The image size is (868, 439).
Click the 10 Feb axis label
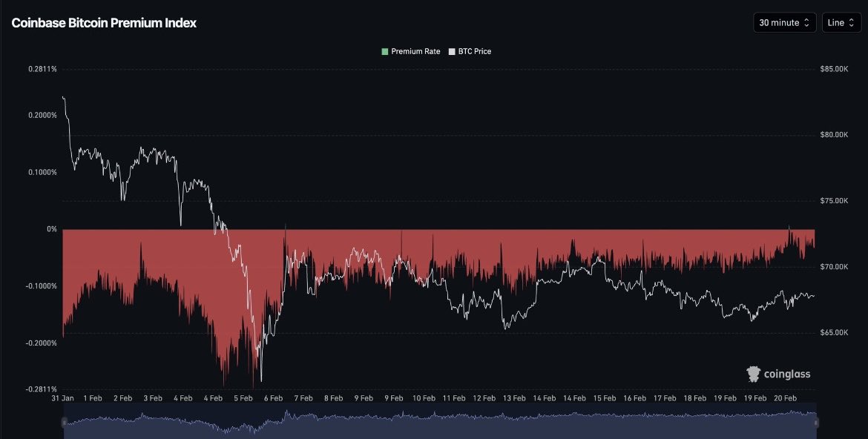click(424, 398)
